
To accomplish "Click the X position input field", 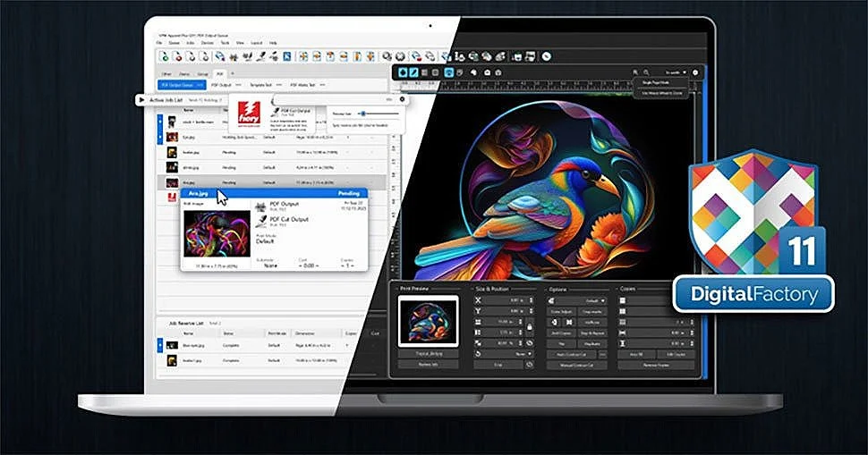I will point(507,300).
